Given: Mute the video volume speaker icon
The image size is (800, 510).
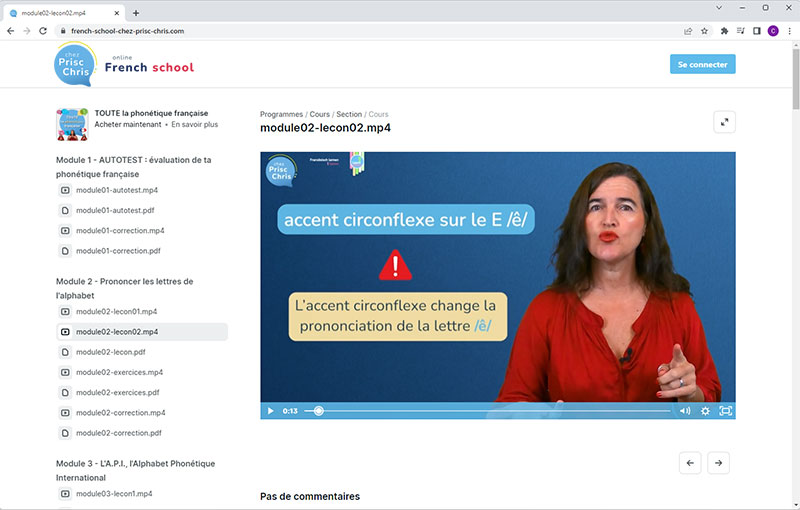Looking at the screenshot, I should tap(685, 411).
